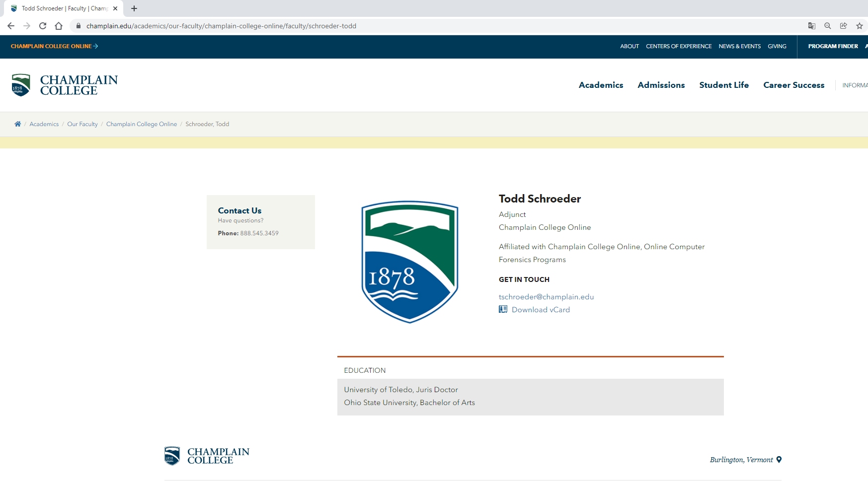This screenshot has width=868, height=482.
Task: Click the browser home button
Action: (59, 26)
